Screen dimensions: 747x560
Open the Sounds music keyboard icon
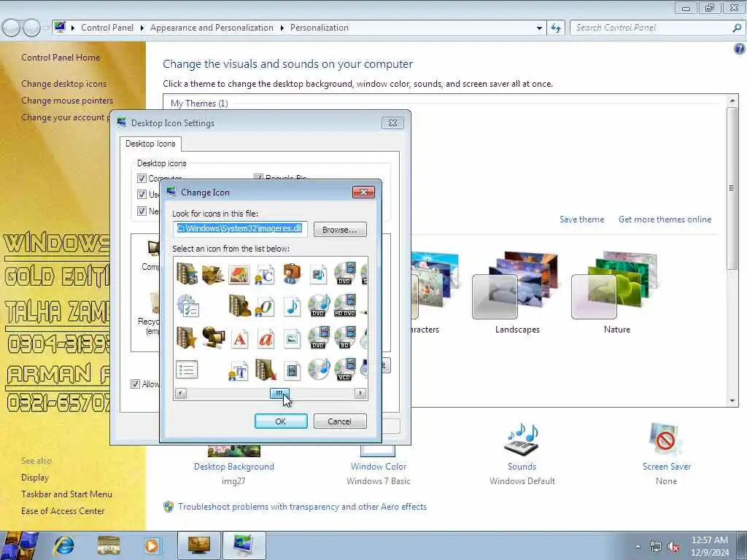click(x=521, y=439)
